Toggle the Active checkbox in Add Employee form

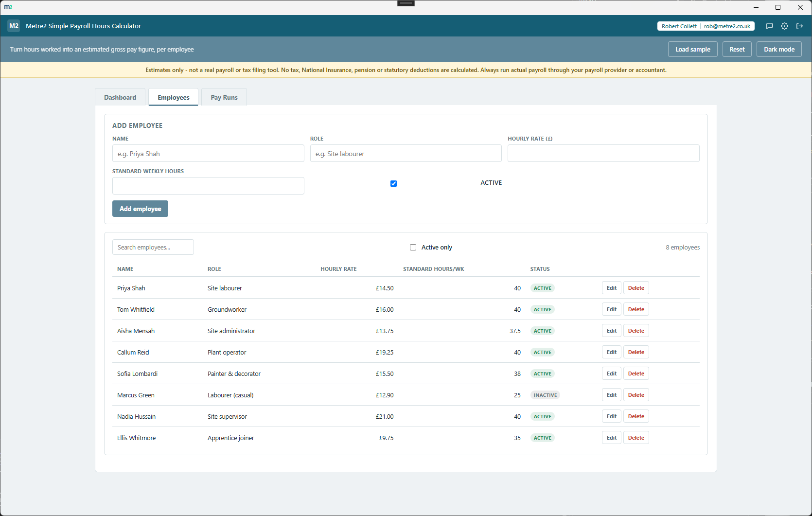[x=393, y=183]
